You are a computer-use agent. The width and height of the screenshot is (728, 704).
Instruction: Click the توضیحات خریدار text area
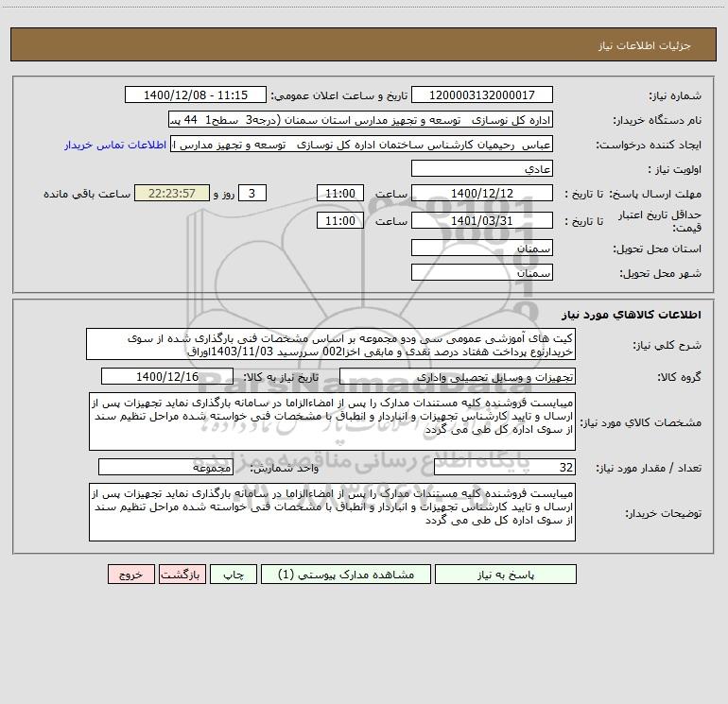click(x=332, y=512)
